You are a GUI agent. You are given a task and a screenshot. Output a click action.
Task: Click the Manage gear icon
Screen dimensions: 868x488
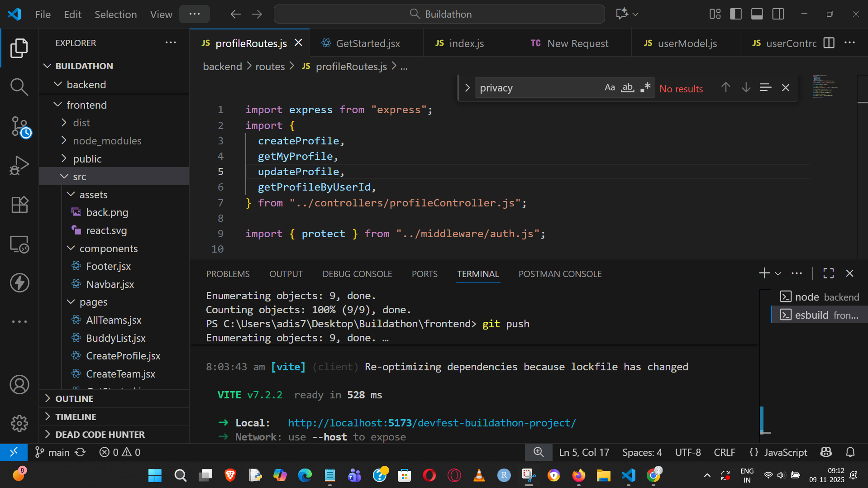tap(19, 423)
